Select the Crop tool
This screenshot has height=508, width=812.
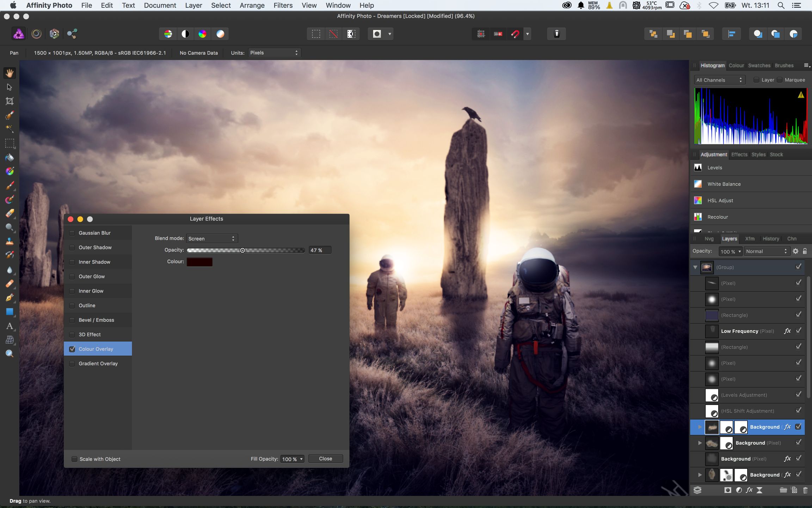[10, 101]
